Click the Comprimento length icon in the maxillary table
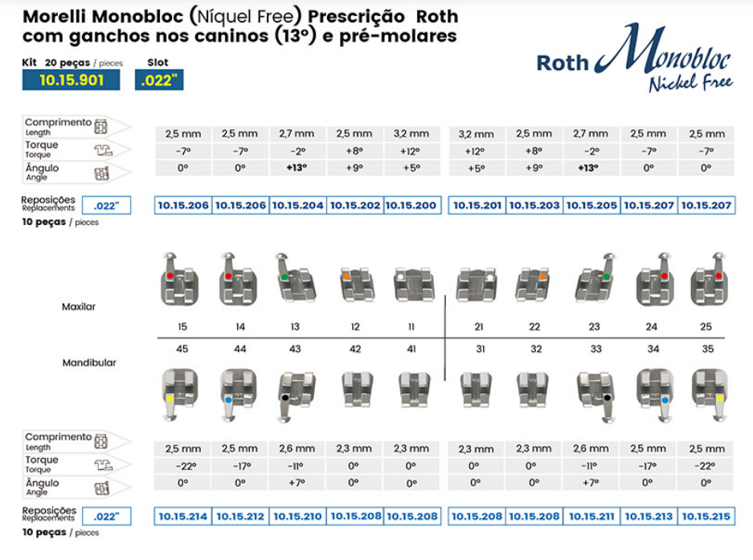The image size is (753, 560). (100, 126)
